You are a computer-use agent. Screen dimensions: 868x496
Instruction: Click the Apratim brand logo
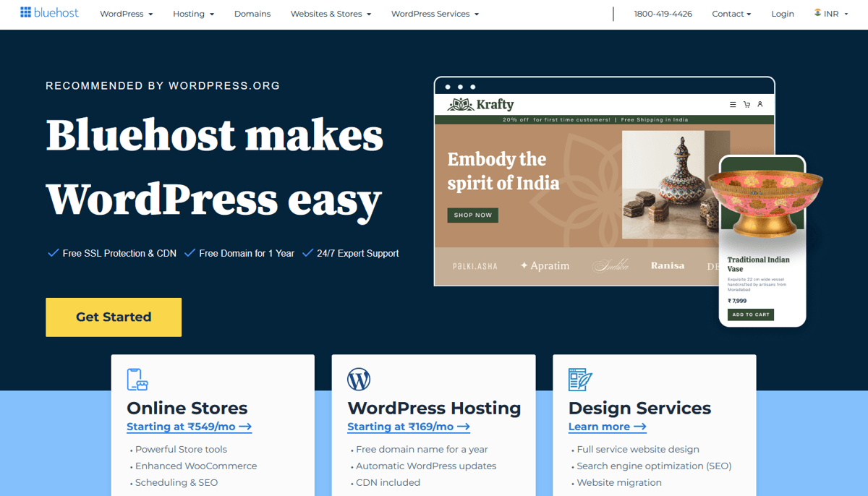545,265
